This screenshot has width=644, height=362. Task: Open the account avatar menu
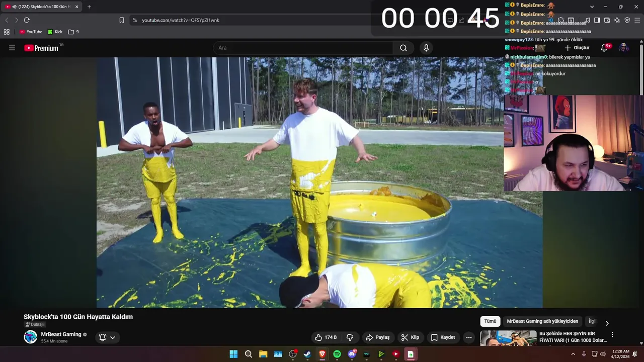pyautogui.click(x=624, y=48)
